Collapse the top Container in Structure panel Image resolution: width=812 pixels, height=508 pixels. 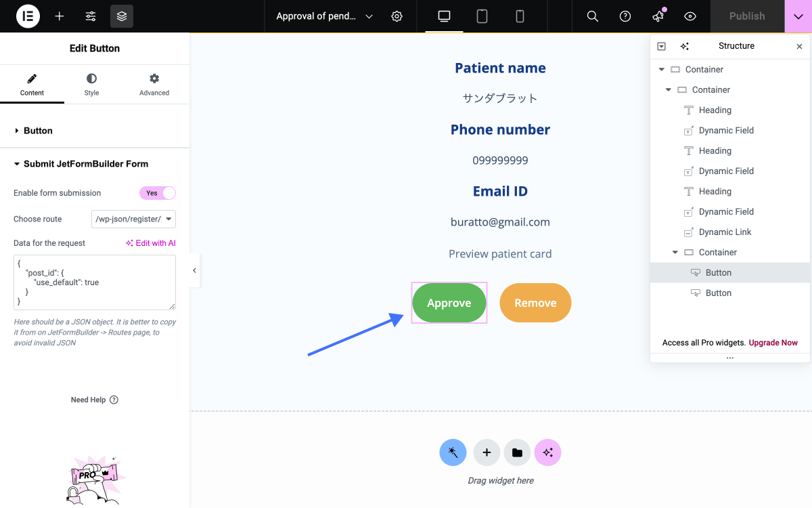pyautogui.click(x=661, y=69)
